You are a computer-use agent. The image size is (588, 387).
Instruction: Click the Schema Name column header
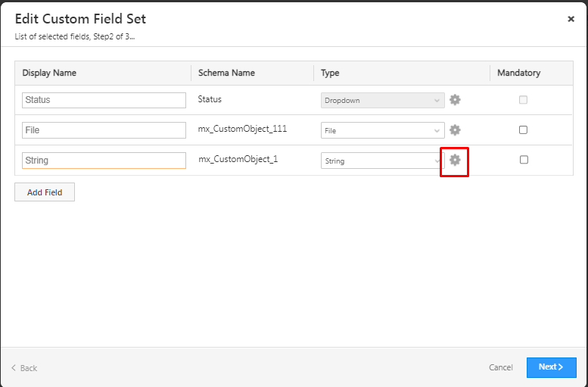226,73
